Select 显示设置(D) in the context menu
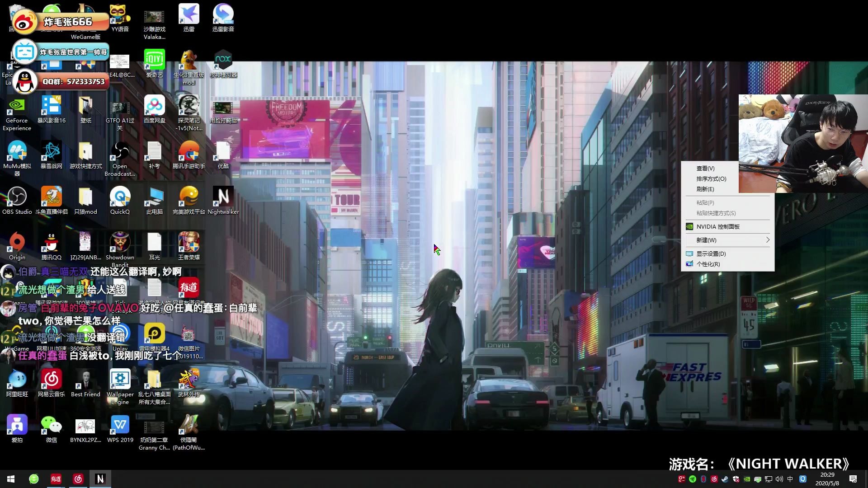Screen dimensions: 868x488 tap(727, 253)
